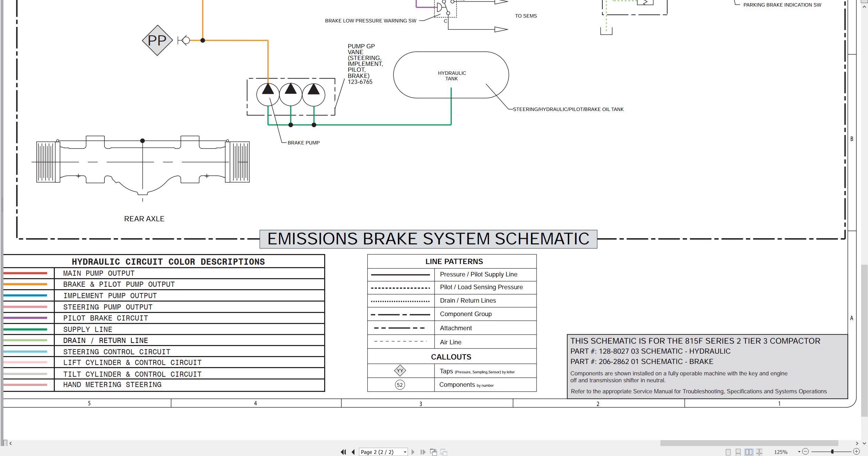The height and width of the screenshot is (456, 868).
Task: Click the zoom slider handle
Action: point(832,452)
